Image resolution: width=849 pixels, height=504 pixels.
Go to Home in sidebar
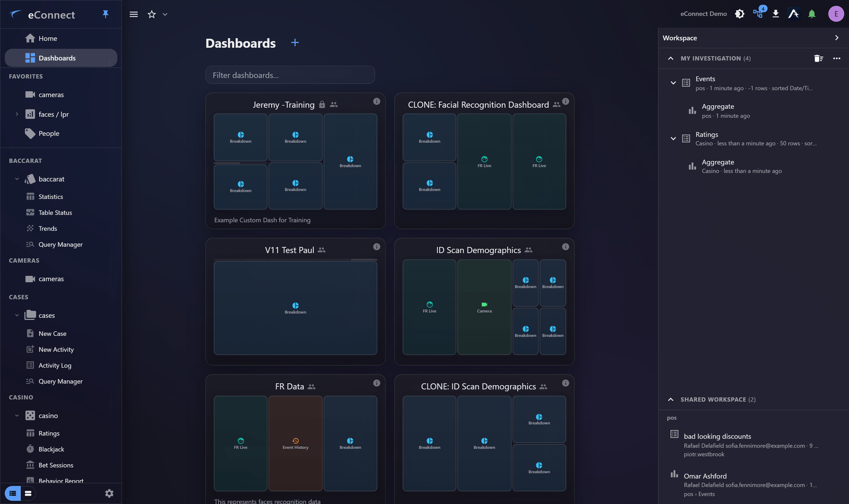tap(61, 38)
